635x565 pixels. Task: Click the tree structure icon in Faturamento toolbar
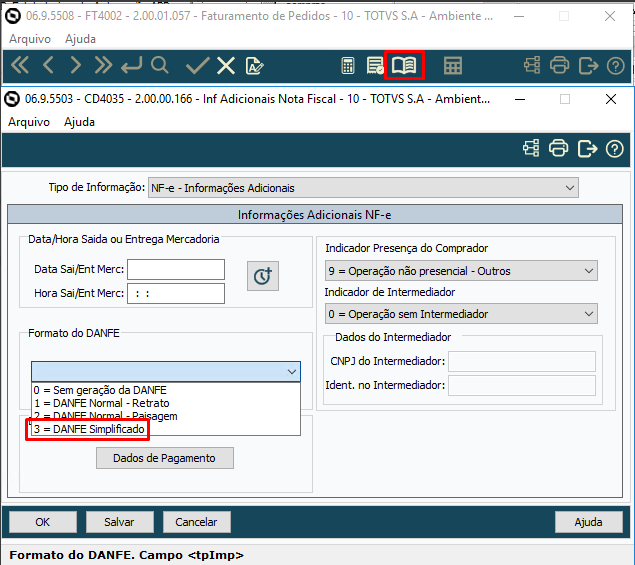click(x=532, y=65)
